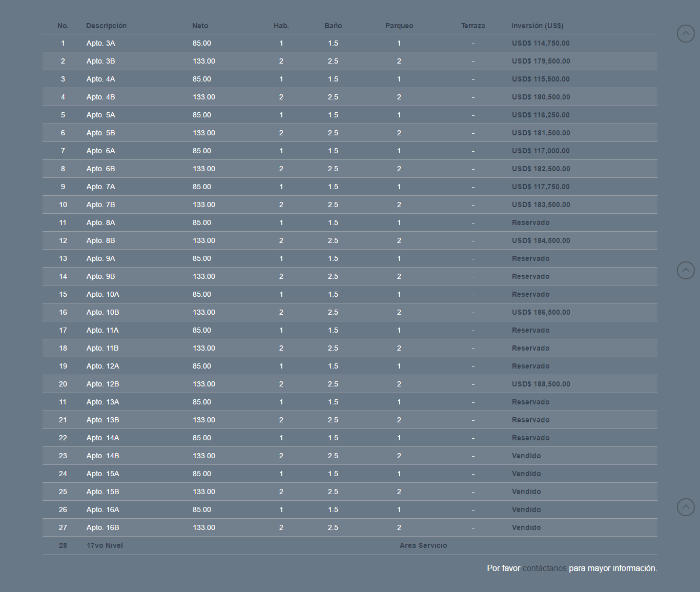This screenshot has width=700, height=592.
Task: Select the price USD$ 116,250.00
Action: (541, 115)
